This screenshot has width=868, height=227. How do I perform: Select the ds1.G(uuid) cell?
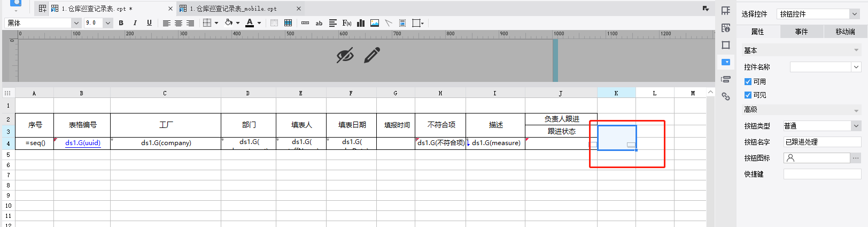(x=82, y=143)
